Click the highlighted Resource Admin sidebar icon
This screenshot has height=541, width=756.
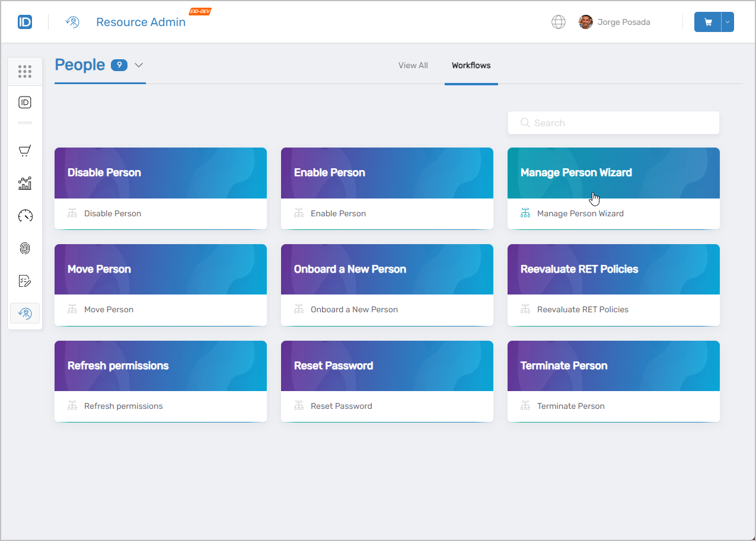(x=24, y=313)
